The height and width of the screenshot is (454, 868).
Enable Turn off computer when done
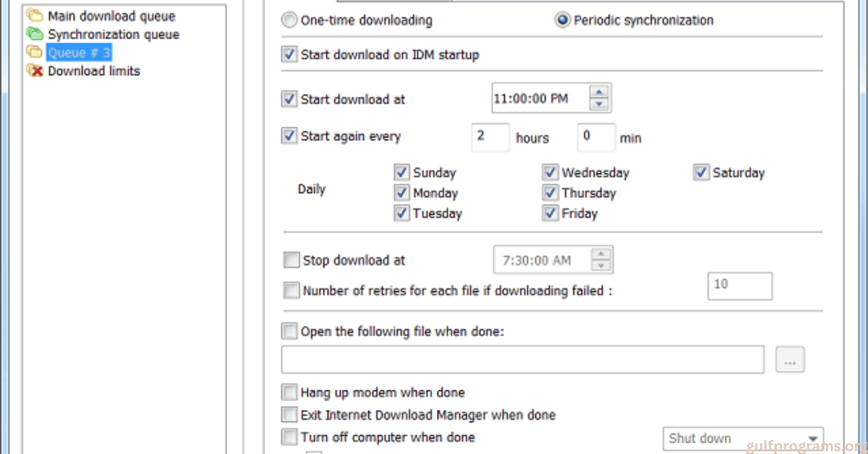point(289,437)
